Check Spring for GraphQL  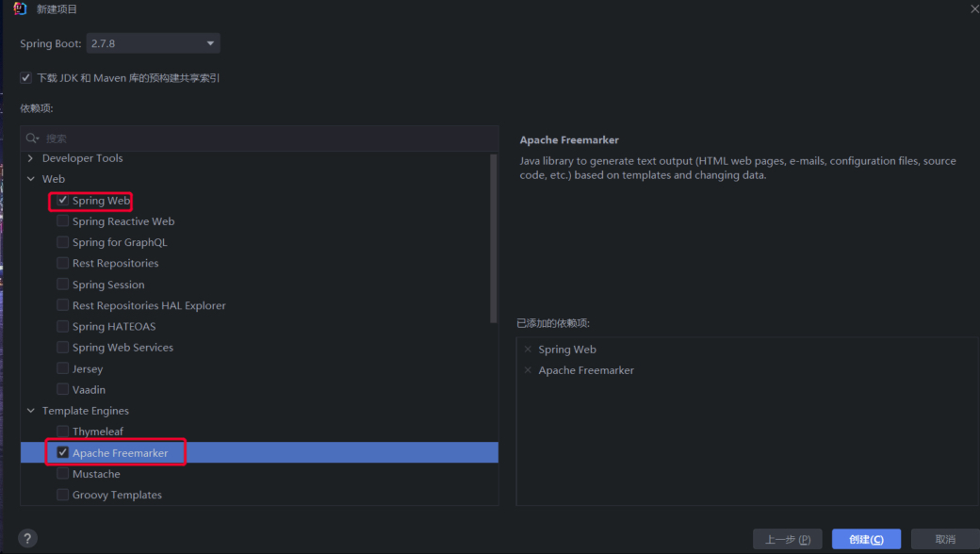coord(62,242)
